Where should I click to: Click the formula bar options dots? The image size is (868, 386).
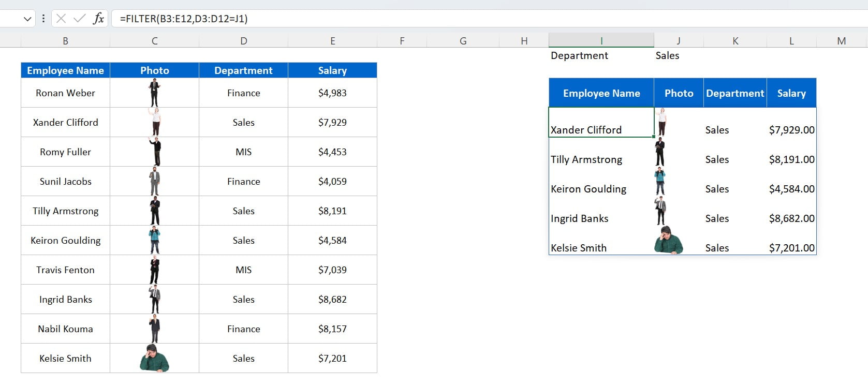click(43, 19)
